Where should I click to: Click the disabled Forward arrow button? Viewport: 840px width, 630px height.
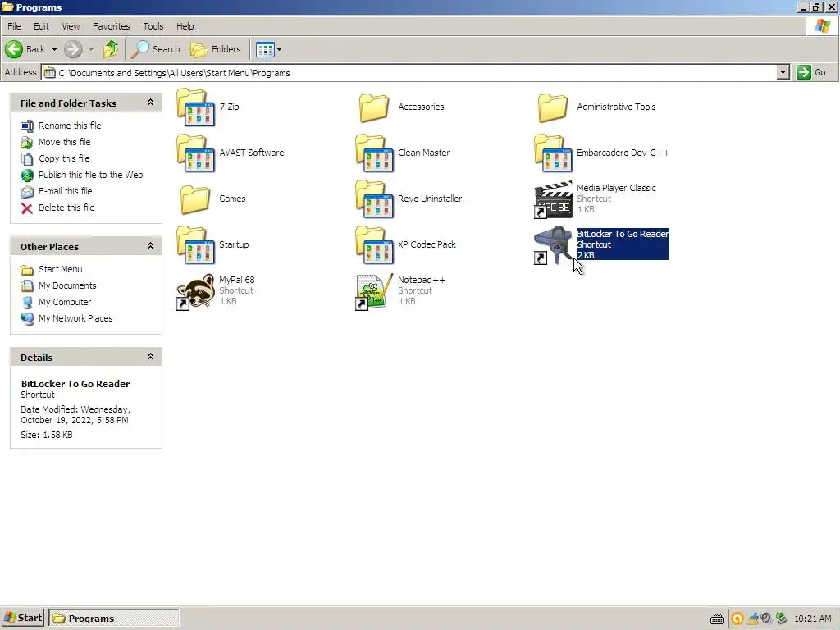coord(73,49)
